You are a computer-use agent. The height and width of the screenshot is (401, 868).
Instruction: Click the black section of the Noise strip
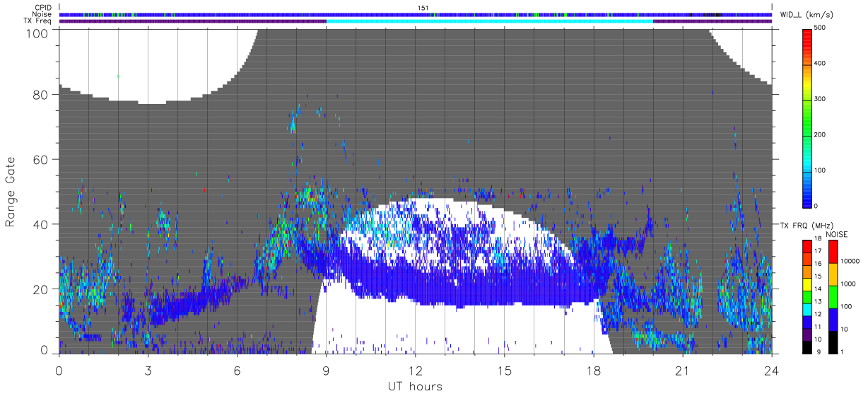click(712, 14)
